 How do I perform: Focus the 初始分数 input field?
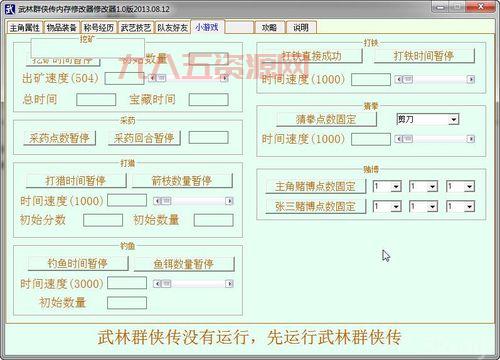point(103,220)
